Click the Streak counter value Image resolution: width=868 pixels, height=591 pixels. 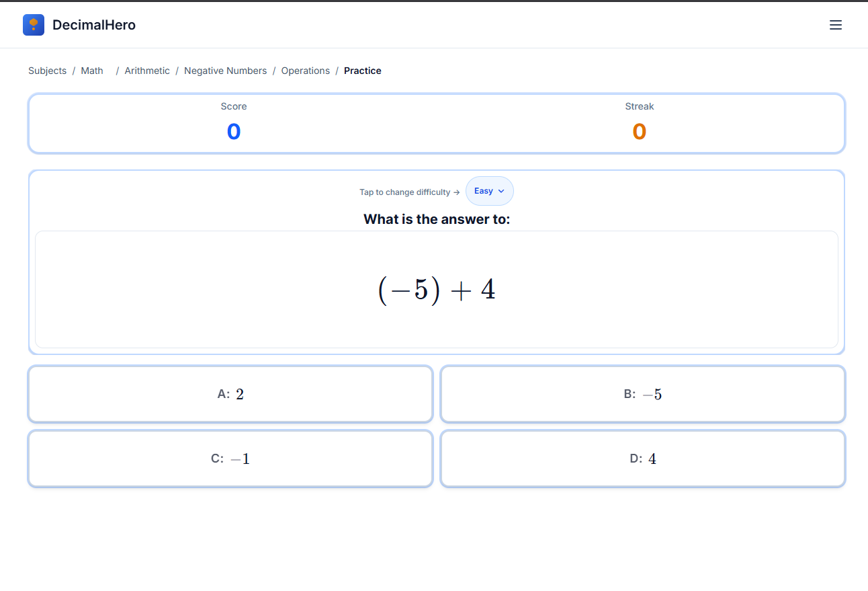click(x=639, y=131)
